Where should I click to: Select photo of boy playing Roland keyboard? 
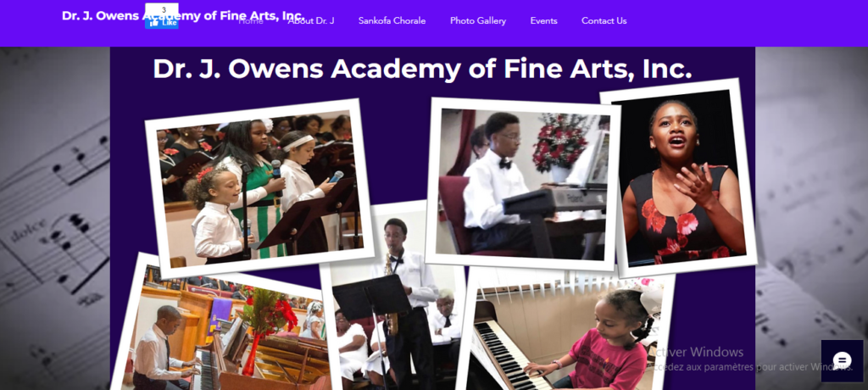(522, 184)
